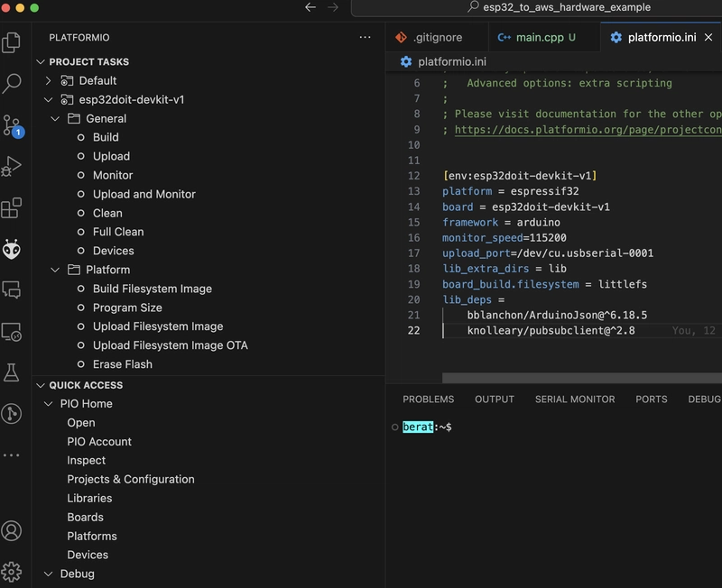
Task: Select the PlatformIO alien head icon
Action: [12, 250]
